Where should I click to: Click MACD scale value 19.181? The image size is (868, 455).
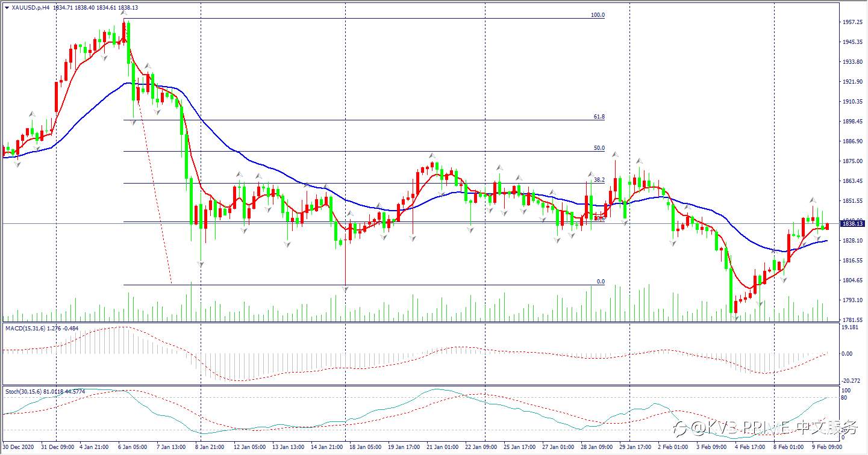(x=850, y=328)
